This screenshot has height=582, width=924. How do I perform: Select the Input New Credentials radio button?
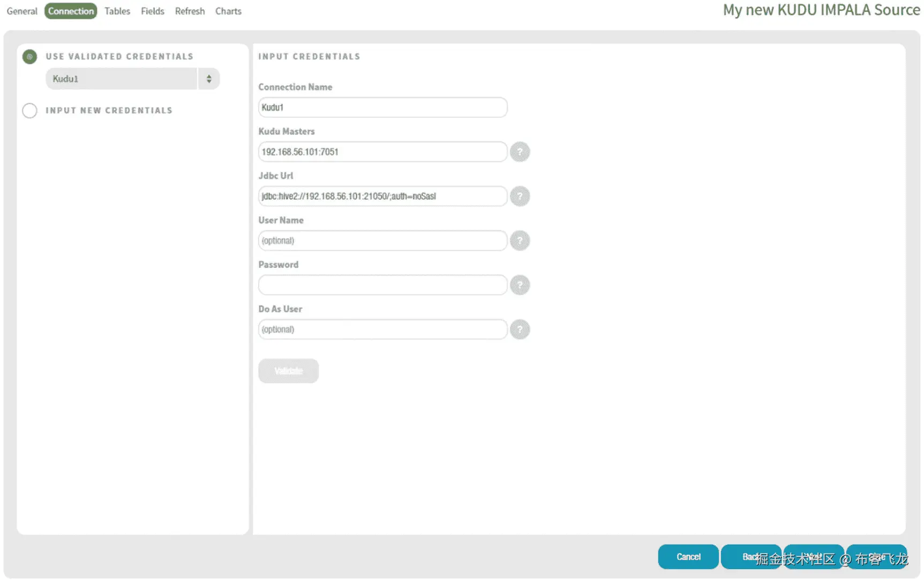click(x=30, y=111)
